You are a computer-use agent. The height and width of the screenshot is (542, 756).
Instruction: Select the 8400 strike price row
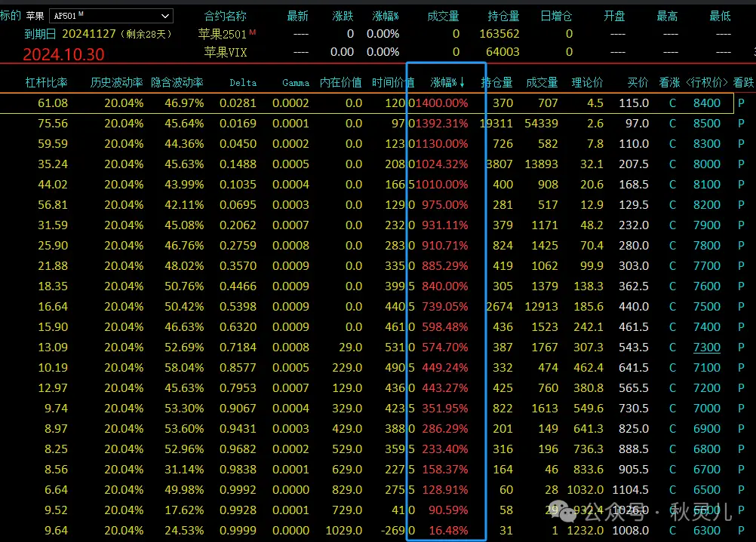707,103
